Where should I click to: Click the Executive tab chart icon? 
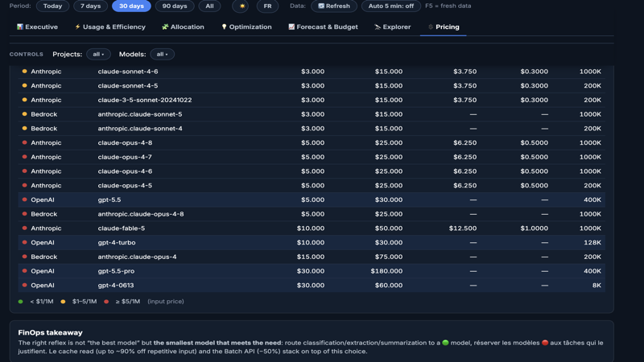tap(19, 27)
